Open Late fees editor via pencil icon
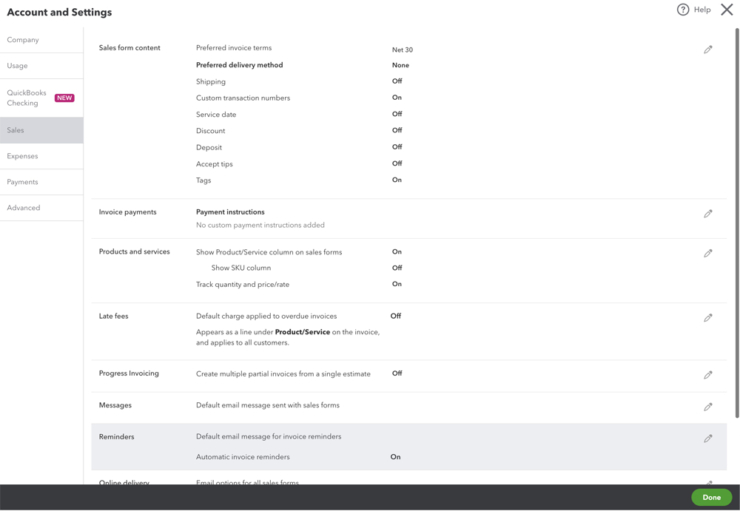 (x=708, y=317)
